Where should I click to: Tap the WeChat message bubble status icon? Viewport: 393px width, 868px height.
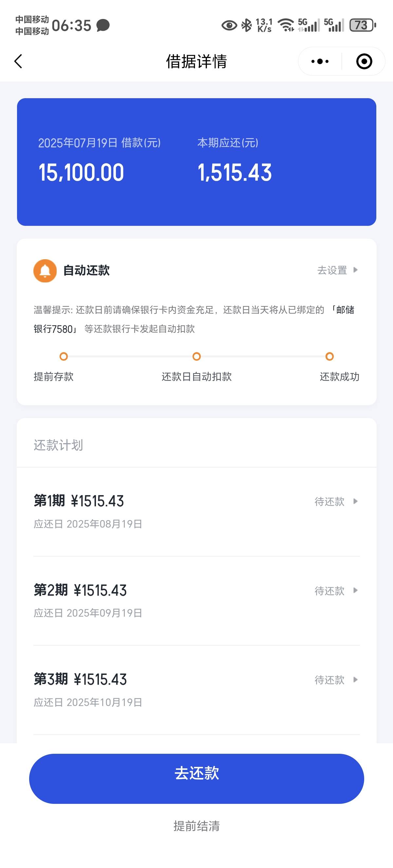103,25
